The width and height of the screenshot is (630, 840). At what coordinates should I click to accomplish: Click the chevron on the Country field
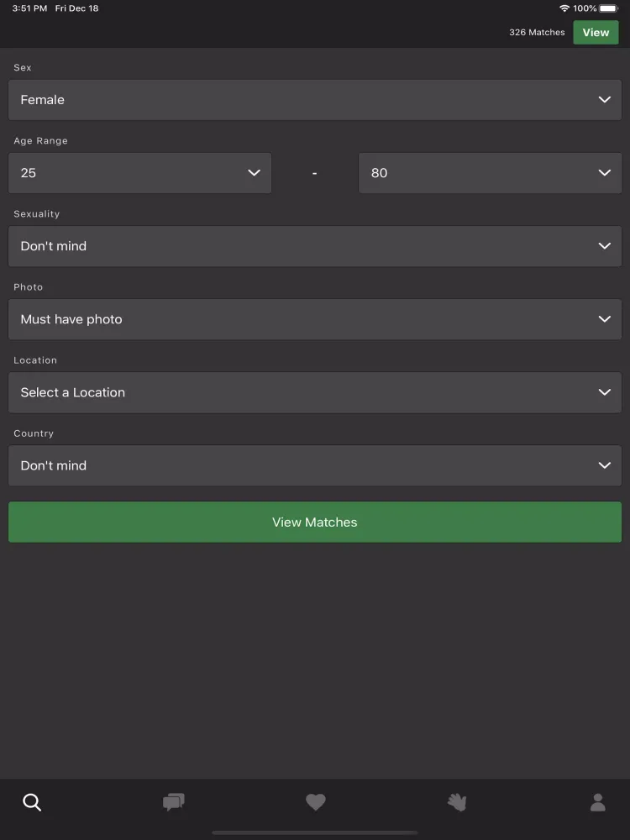(604, 465)
